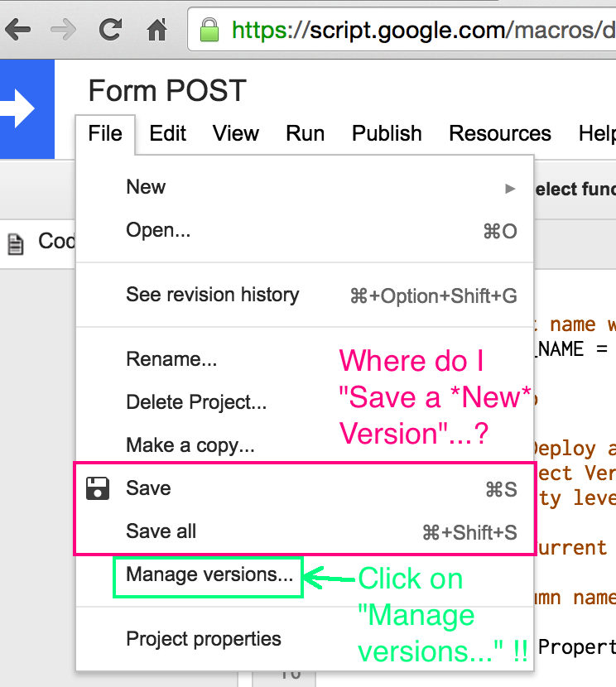Select See revision history
The height and width of the screenshot is (687, 616).
pyautogui.click(x=305, y=295)
